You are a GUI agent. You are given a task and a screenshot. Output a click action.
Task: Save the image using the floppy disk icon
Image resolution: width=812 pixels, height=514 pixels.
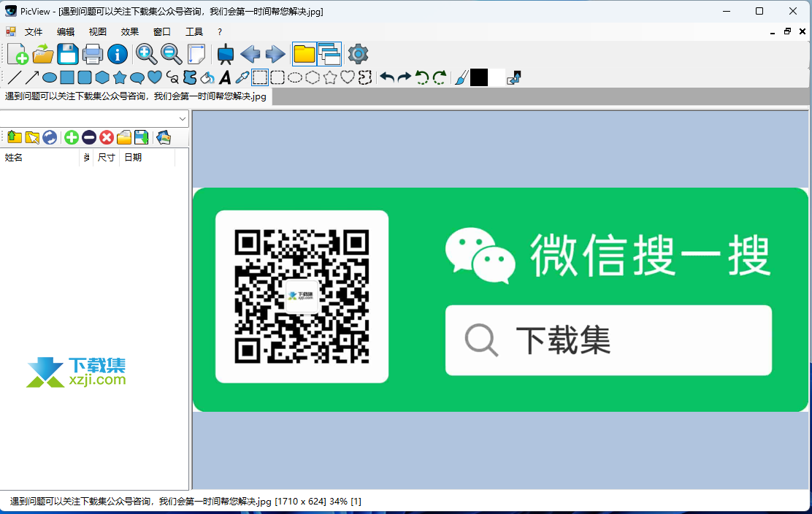[x=68, y=54]
